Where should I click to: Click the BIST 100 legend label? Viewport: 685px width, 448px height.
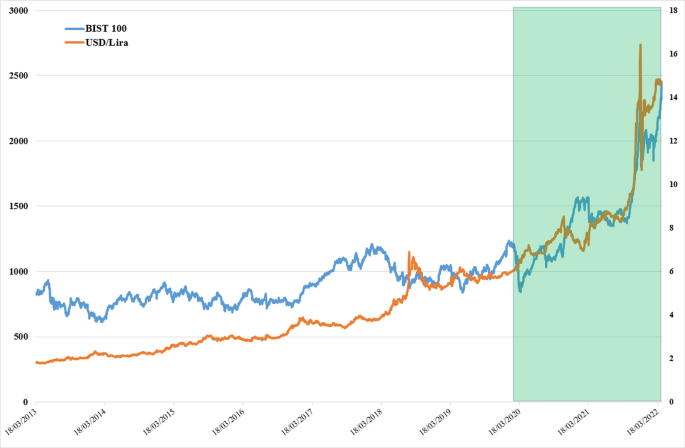(x=106, y=28)
